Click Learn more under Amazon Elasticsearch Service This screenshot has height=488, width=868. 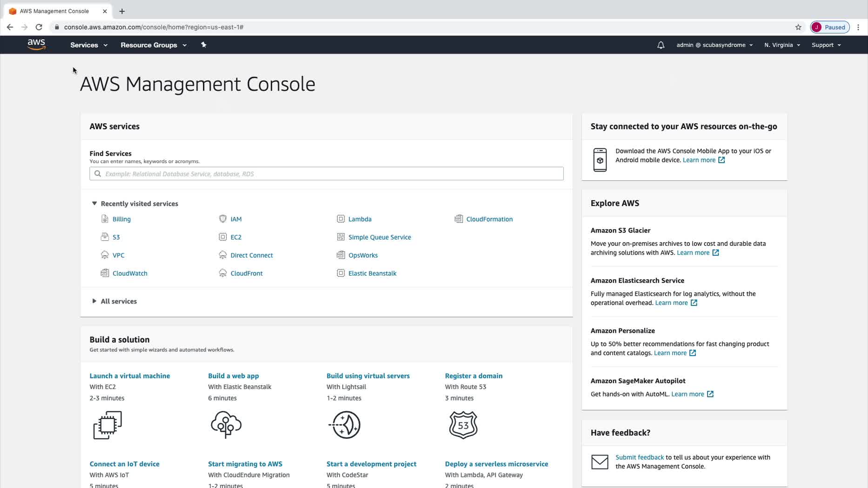[676, 303]
